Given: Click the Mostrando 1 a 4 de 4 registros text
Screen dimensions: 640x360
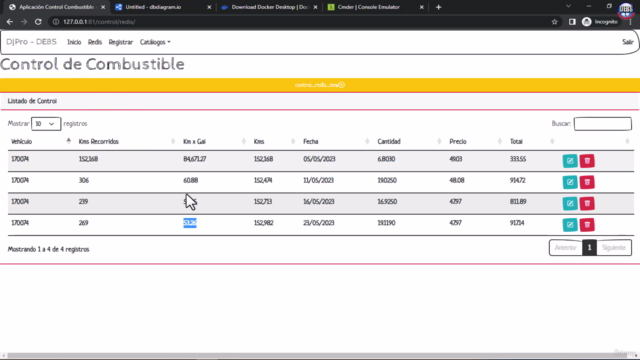Looking at the screenshot, I should coord(48,249).
